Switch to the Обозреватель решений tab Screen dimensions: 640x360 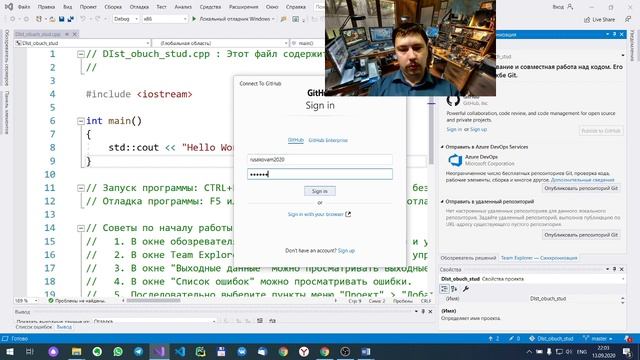click(468, 258)
